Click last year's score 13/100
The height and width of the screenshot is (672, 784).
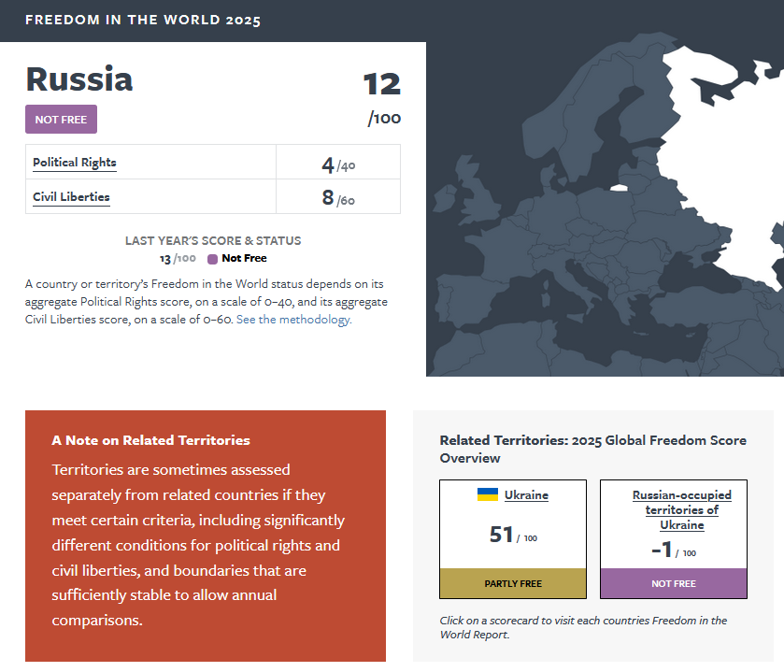point(178,259)
